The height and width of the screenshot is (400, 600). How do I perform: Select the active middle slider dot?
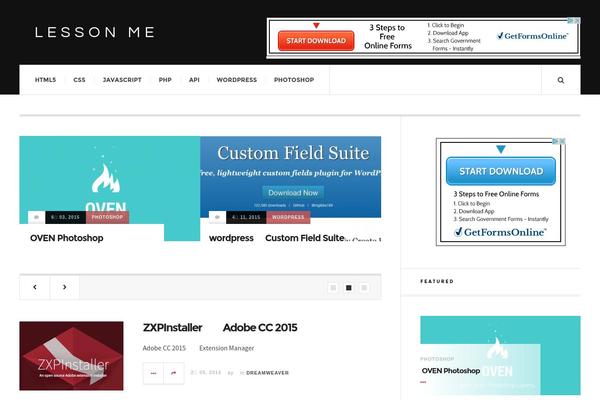tap(349, 287)
